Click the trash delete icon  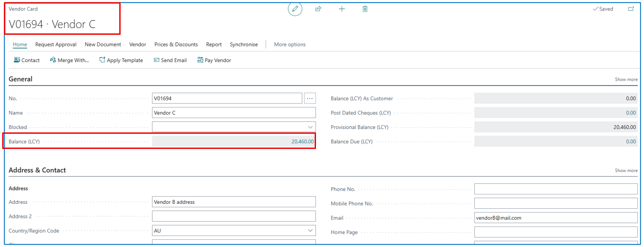[x=365, y=9]
